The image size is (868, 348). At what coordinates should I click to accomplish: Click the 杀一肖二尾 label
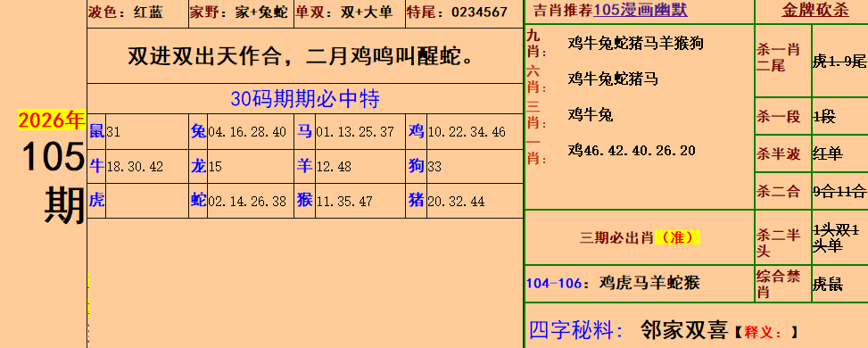(779, 58)
